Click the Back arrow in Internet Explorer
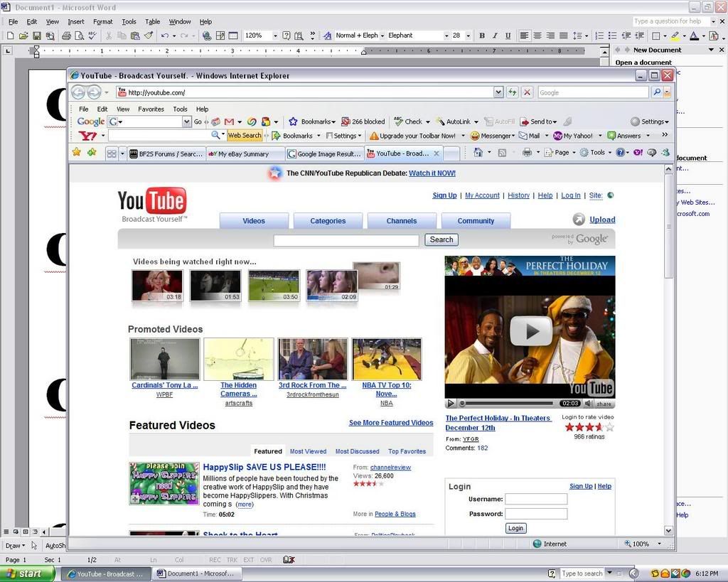Viewport: 728px width, 582px height. 78,92
